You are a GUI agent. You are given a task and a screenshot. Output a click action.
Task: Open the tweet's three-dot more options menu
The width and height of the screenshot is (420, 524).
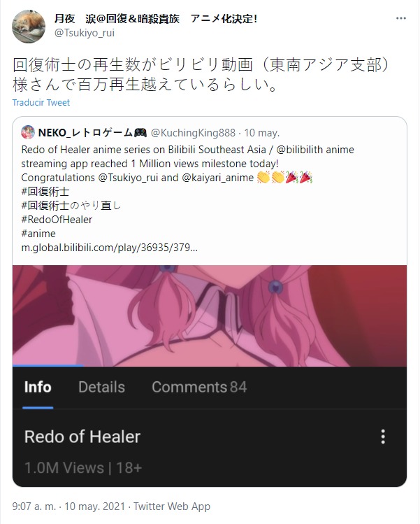[400, 18]
